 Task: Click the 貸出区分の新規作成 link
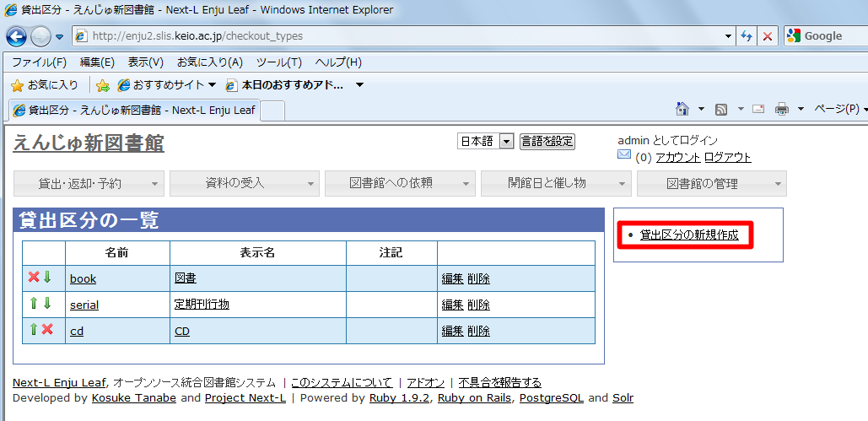tap(689, 235)
